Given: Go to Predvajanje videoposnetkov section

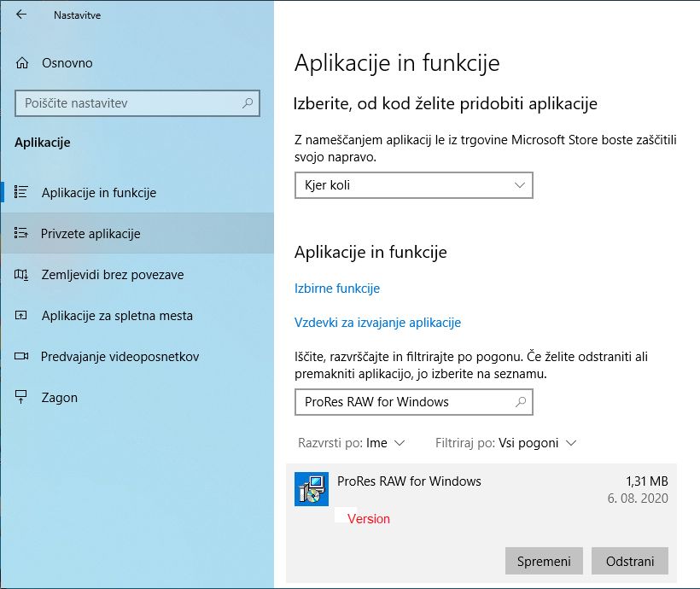Looking at the screenshot, I should pos(120,357).
